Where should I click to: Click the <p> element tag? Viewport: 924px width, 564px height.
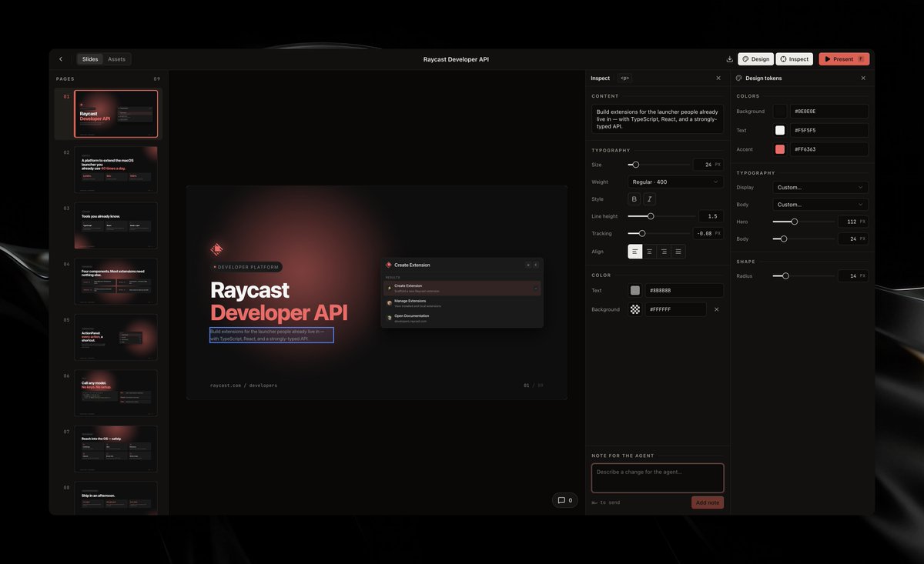tap(624, 78)
